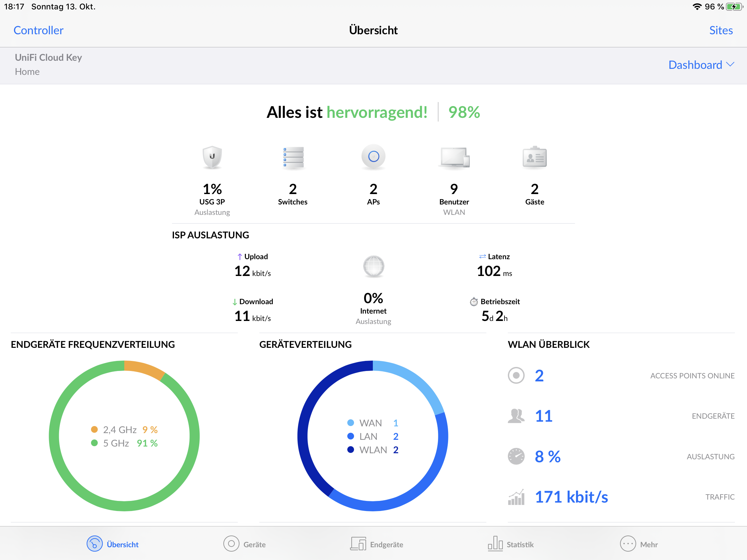
Task: Open the Endgeräte tab
Action: [x=377, y=544]
